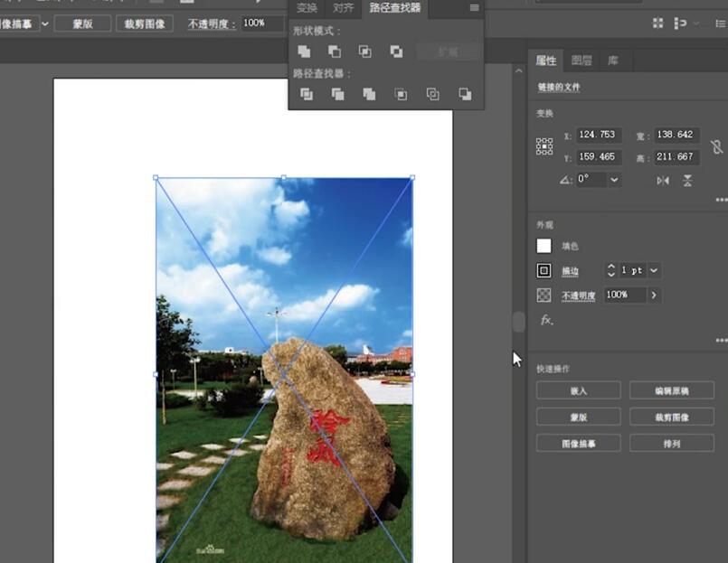Viewport: 728px width, 563px height.
Task: Flip horizontally using the transform icon
Action: (x=663, y=180)
